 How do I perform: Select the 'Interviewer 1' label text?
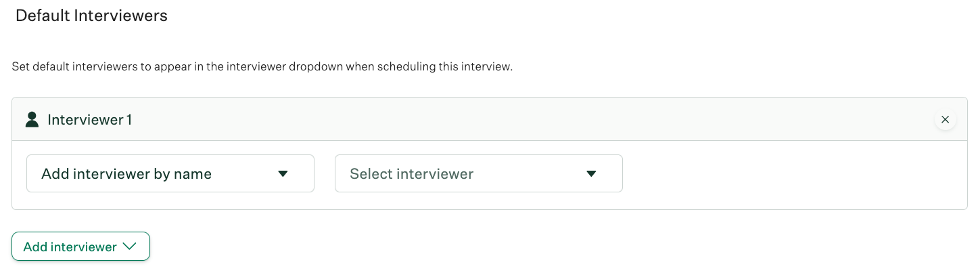coord(89,120)
